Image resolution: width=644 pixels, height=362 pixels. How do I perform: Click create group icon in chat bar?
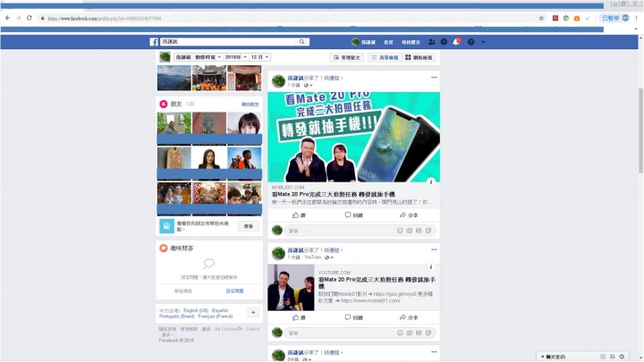pyautogui.click(x=613, y=357)
